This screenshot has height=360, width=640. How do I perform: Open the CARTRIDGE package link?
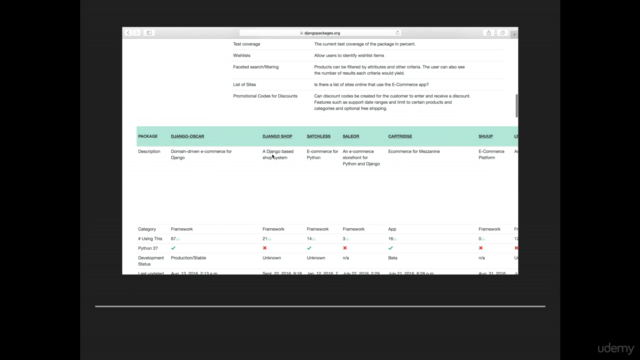tap(400, 136)
